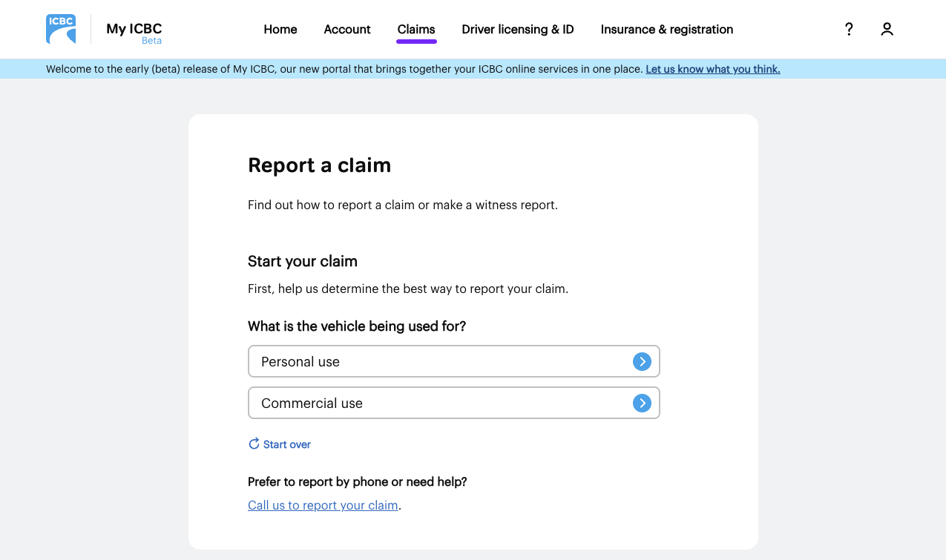The image size is (946, 560).
Task: Click the 'Start your claim' subheading
Action: click(x=303, y=261)
